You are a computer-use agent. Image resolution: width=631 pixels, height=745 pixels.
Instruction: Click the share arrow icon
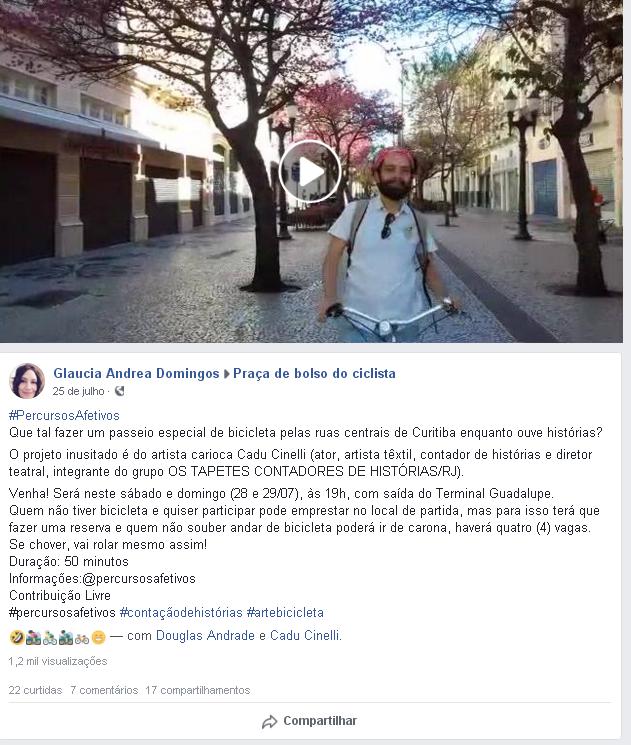click(x=269, y=722)
